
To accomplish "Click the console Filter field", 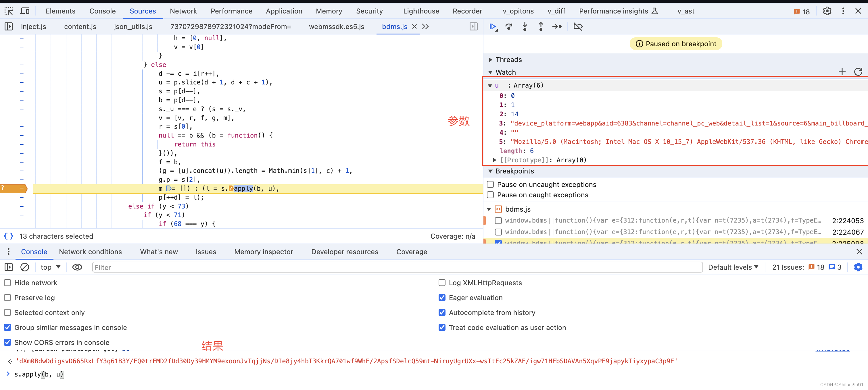I will tap(397, 267).
